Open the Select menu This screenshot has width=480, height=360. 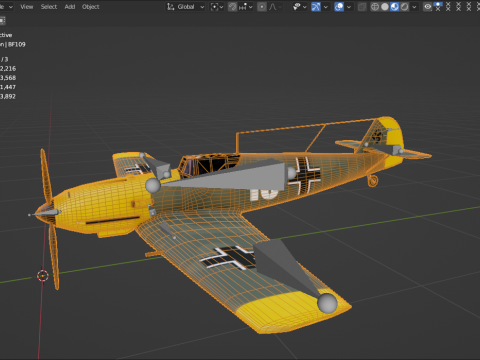click(49, 7)
